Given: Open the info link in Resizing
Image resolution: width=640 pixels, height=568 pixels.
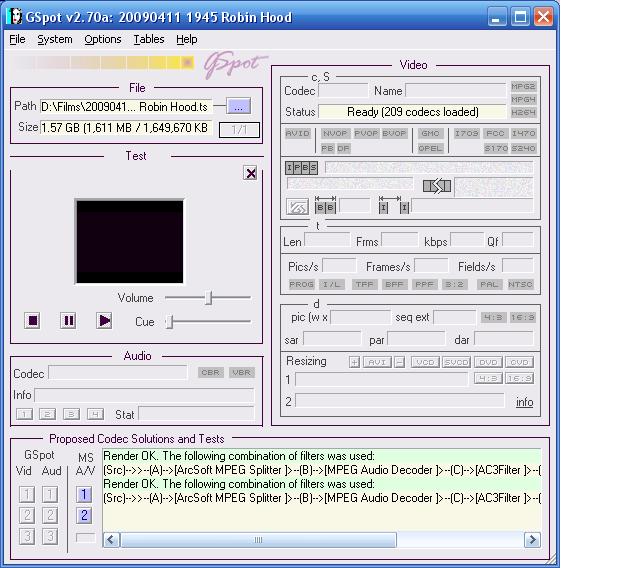Looking at the screenshot, I should point(524,402).
